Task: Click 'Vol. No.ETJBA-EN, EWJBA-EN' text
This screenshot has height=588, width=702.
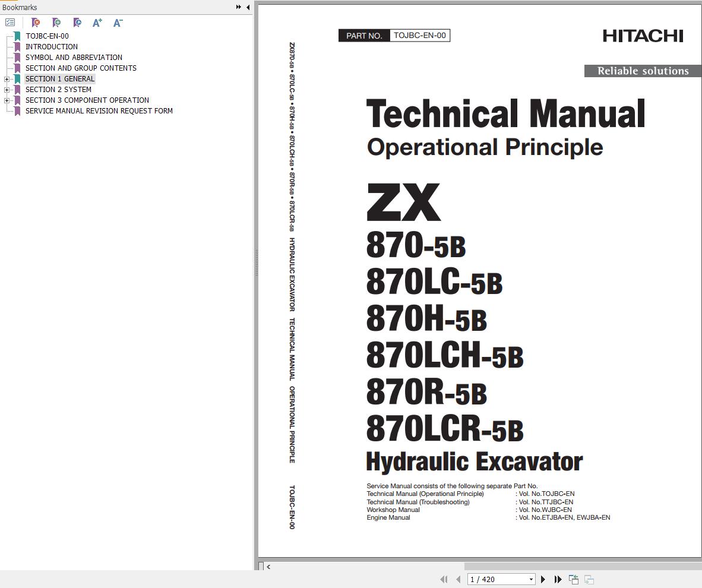Action: [x=564, y=517]
